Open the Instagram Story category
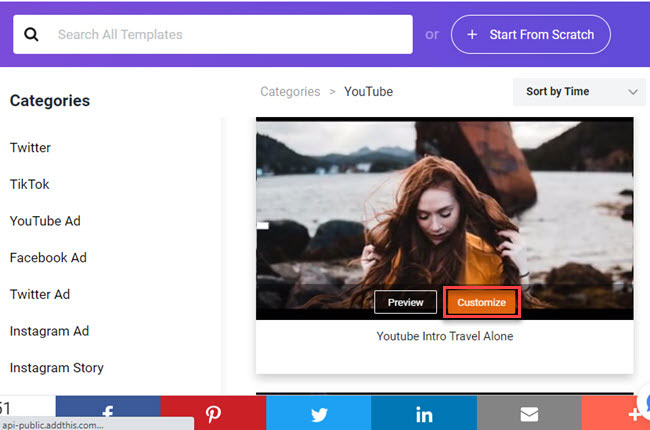Image resolution: width=650 pixels, height=430 pixels. coord(57,368)
